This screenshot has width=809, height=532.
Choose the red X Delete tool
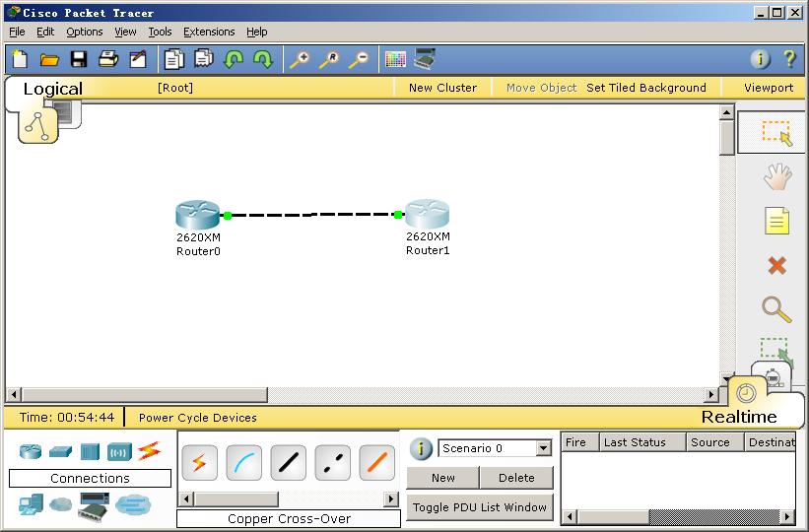pos(777,266)
